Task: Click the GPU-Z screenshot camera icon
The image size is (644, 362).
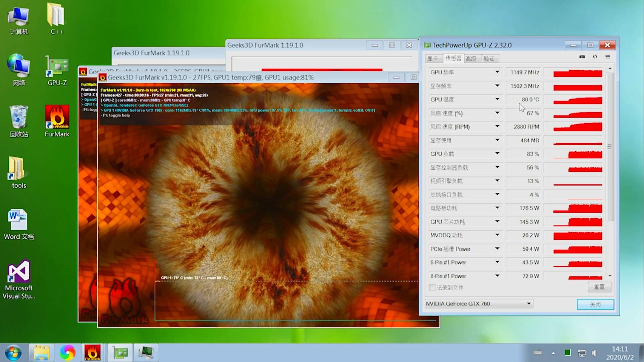Action: click(x=582, y=57)
